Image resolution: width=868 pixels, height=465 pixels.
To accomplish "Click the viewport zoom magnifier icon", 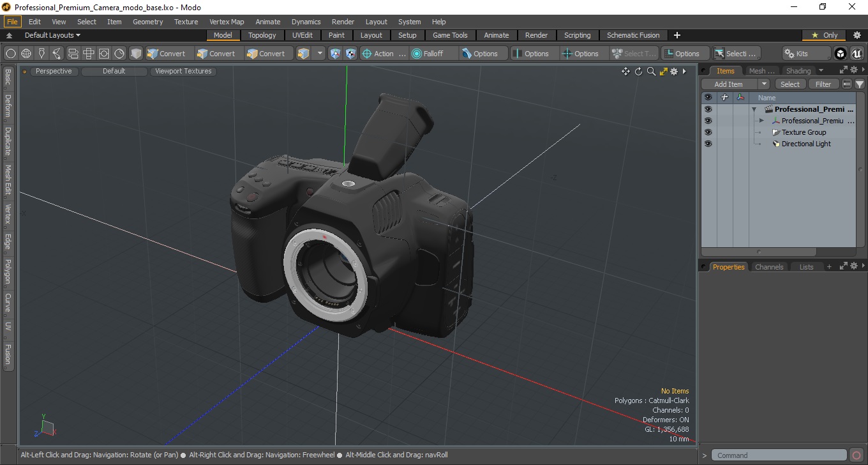I will coord(651,72).
